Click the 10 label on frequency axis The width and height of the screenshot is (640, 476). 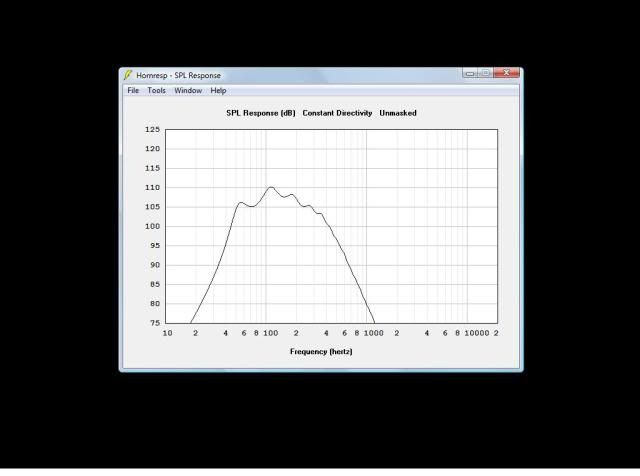click(x=167, y=333)
